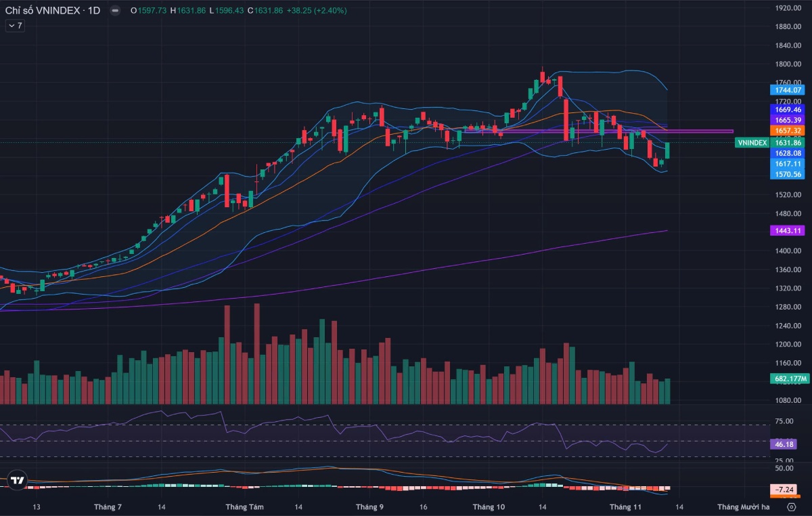The height and width of the screenshot is (516, 812).
Task: Click the purple 1443.11 moving average label
Action: pos(788,231)
